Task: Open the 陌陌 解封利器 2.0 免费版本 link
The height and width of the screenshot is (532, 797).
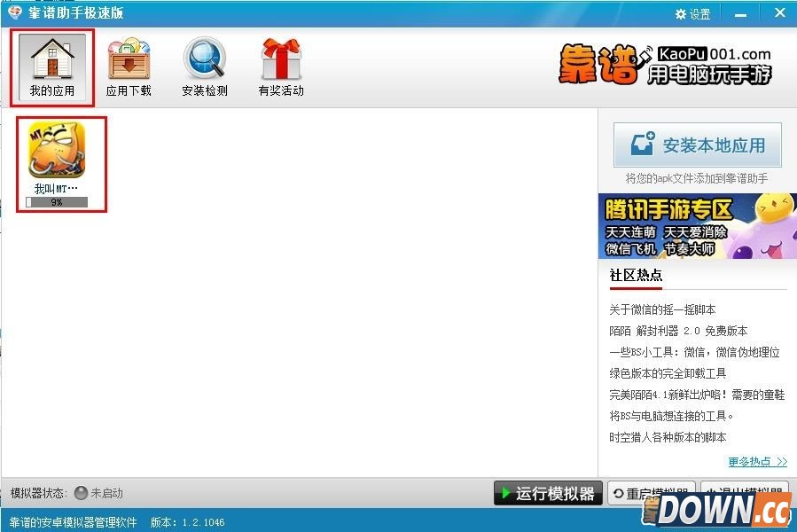Action: 679,332
